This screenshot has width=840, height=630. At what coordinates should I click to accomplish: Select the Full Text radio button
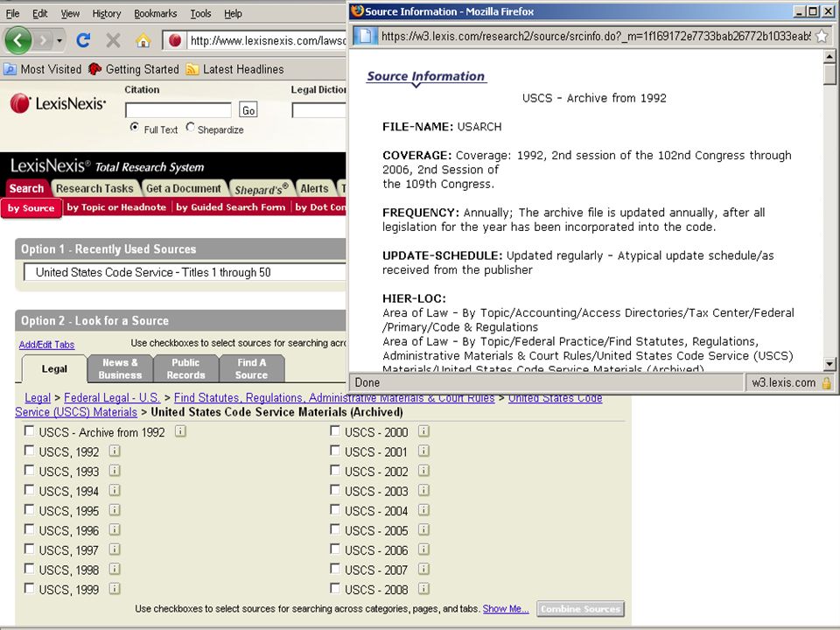135,128
